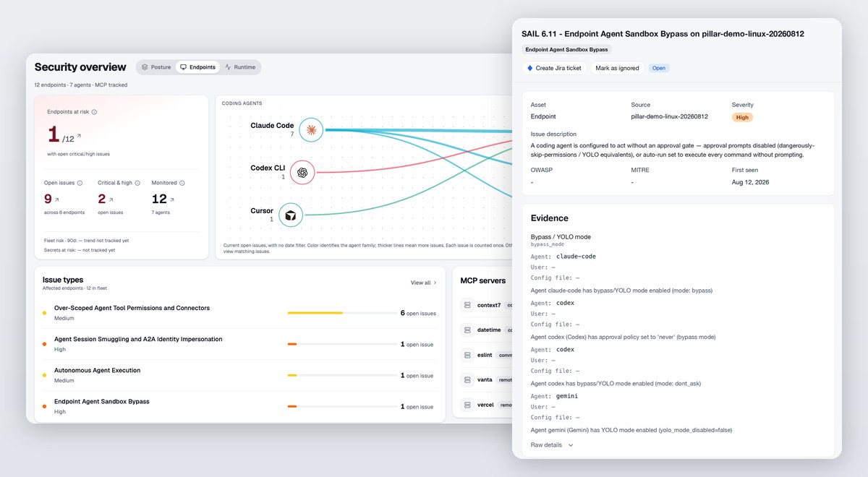Click the info icon beside Monitored
Viewport: 868px width, 477px height.
[x=182, y=183]
